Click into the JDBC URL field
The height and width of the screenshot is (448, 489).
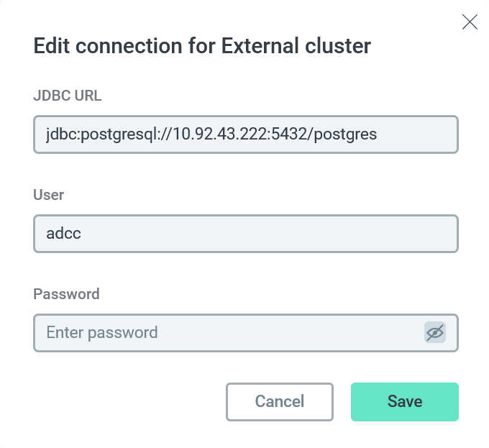click(245, 134)
